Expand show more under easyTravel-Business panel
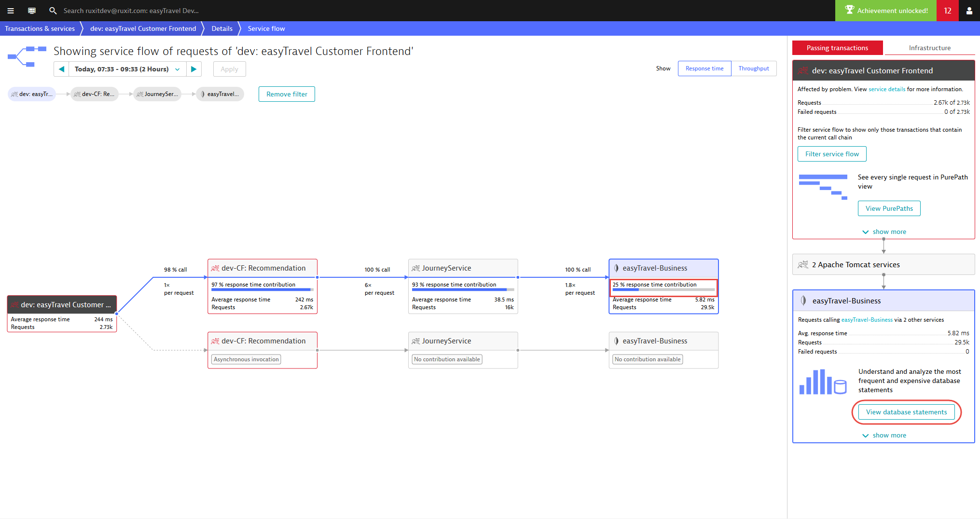This screenshot has height=519, width=980. coord(884,436)
